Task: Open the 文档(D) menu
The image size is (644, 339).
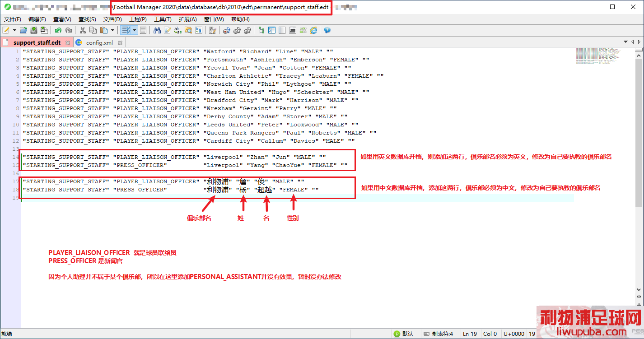Action: pos(112,19)
